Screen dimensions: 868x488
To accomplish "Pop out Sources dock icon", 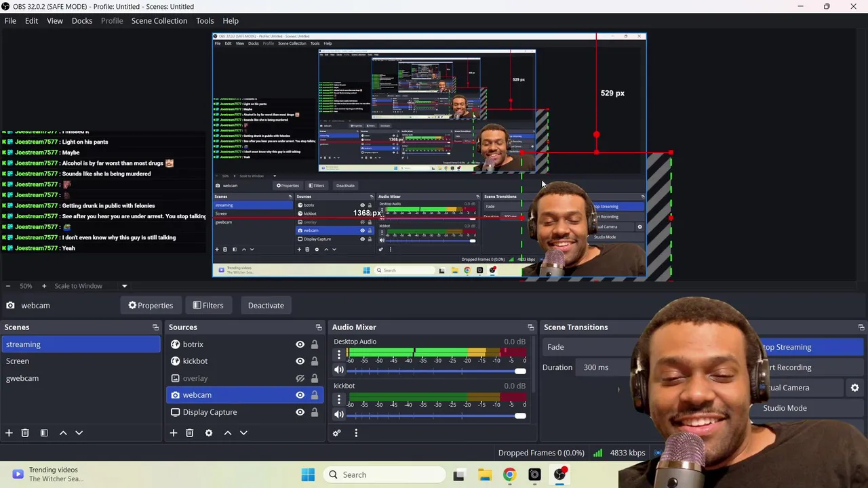I will [319, 327].
